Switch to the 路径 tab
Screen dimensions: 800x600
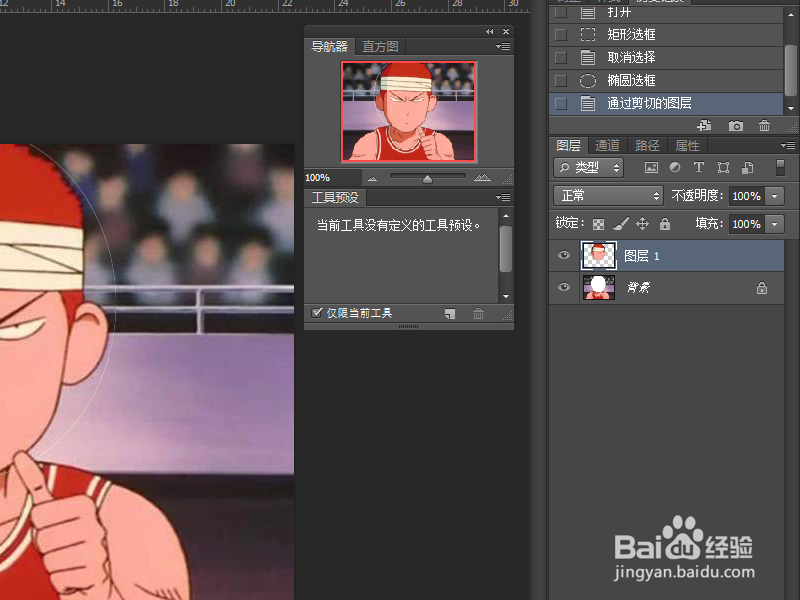click(x=647, y=145)
